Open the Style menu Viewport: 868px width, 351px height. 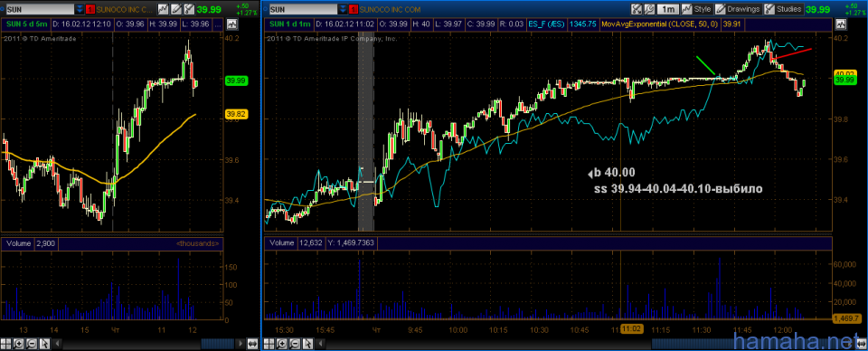[x=697, y=9]
